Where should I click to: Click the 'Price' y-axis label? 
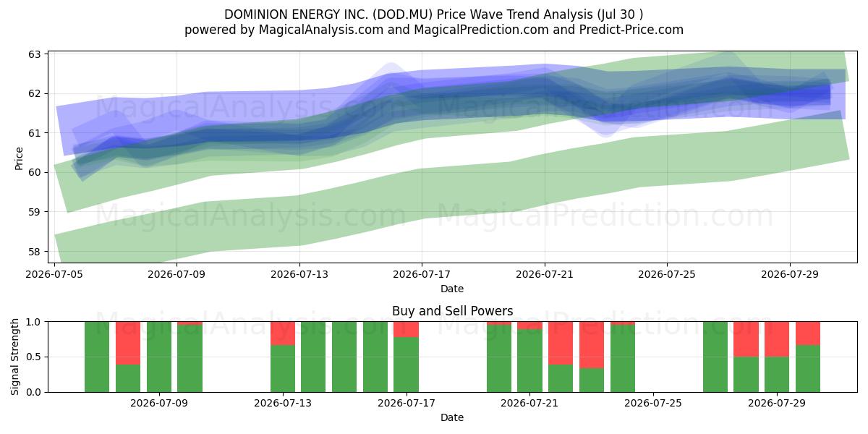(x=19, y=158)
